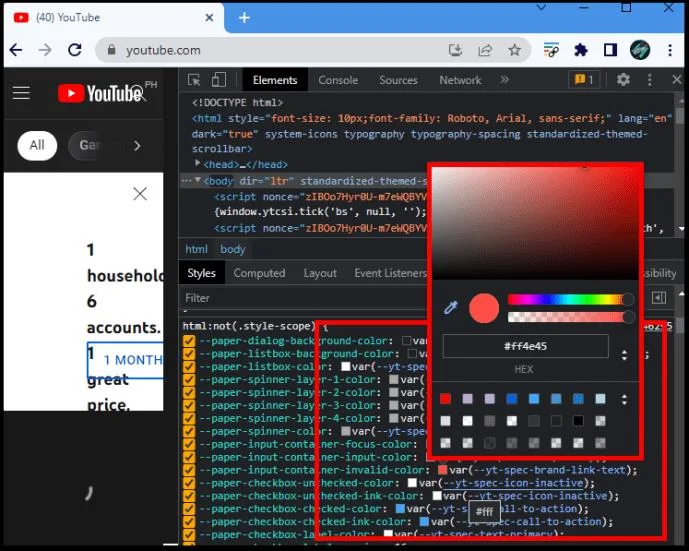The width and height of the screenshot is (689, 551).
Task: Click the browser forward arrow
Action: [45, 50]
